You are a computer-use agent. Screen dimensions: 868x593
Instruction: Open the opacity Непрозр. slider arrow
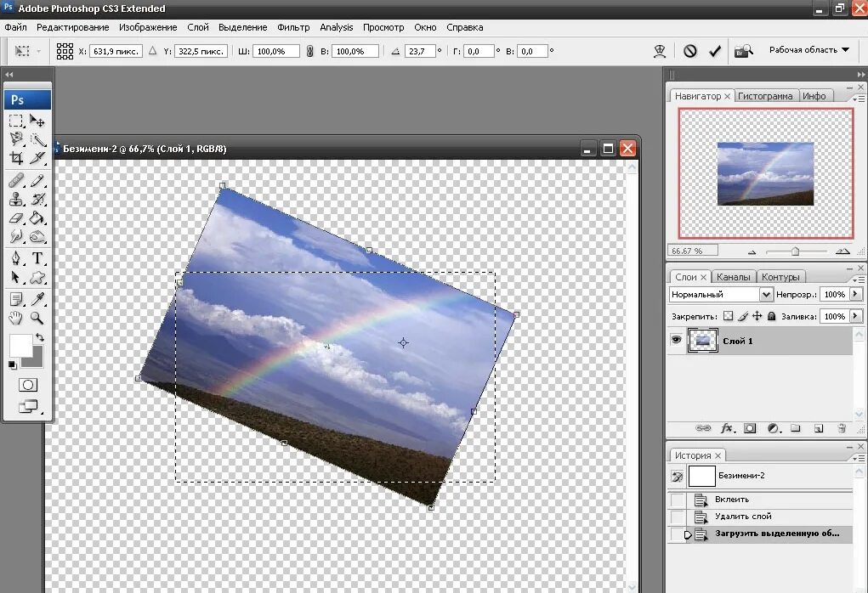coord(856,294)
